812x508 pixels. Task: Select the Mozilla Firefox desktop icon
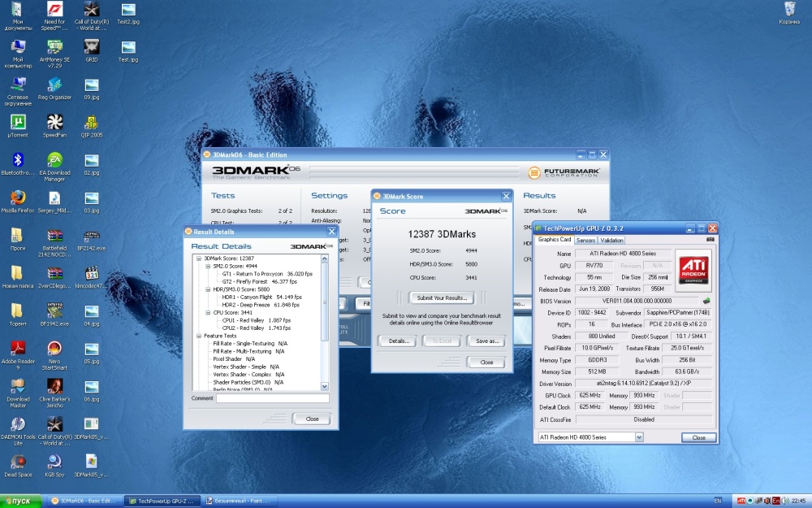coord(18,202)
